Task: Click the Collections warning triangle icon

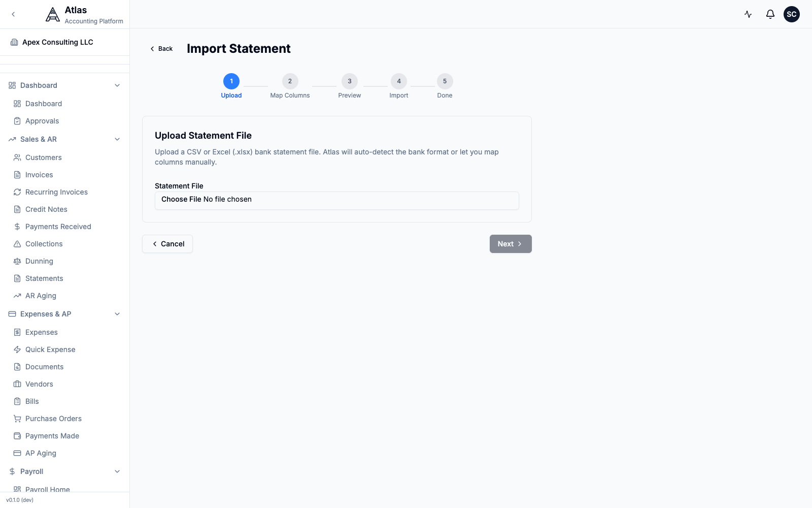Action: (17, 244)
